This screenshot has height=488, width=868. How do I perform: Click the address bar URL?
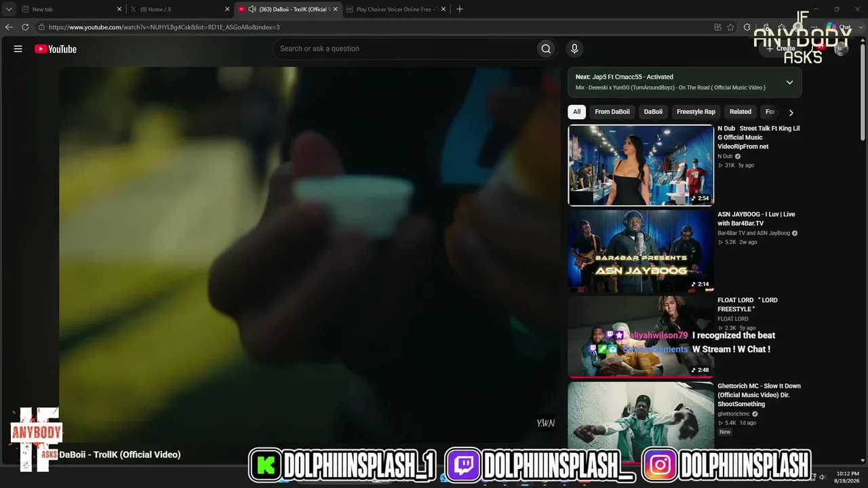tap(164, 27)
